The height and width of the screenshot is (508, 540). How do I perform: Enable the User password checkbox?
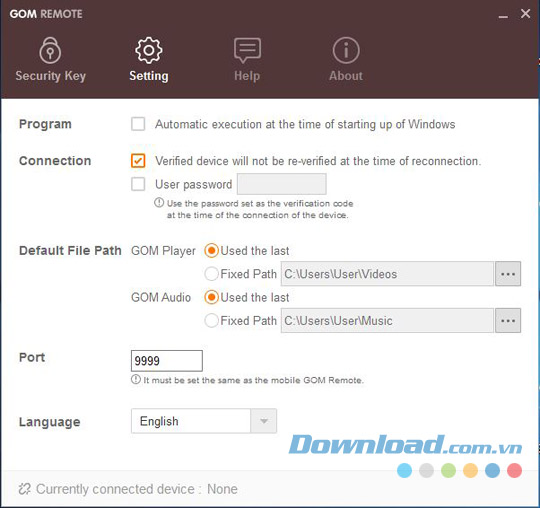click(138, 184)
